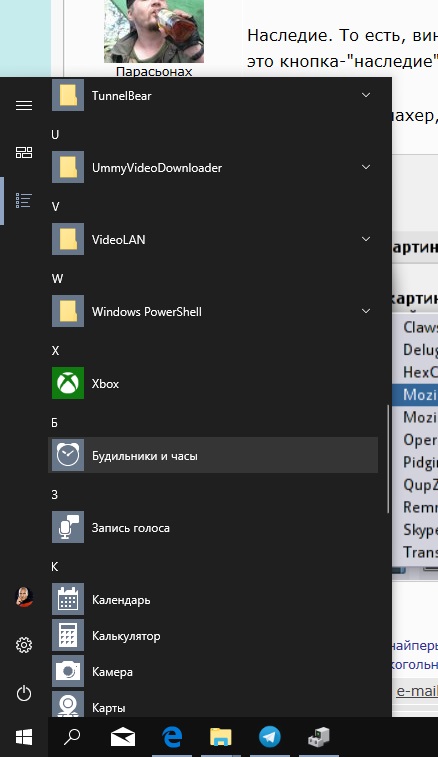Click the Запись голоса label

[130, 528]
